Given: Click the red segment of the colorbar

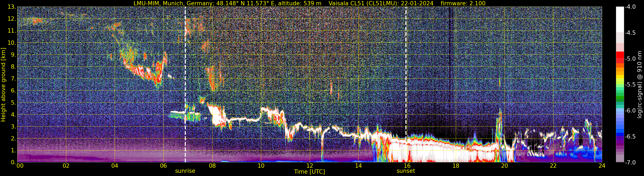Looking at the screenshot, I should click(620, 57).
